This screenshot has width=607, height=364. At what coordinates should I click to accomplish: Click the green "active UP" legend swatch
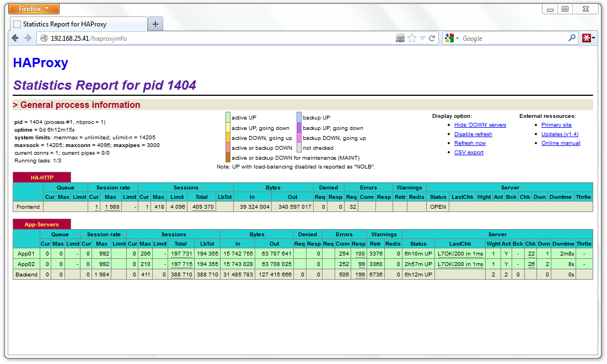tap(228, 118)
